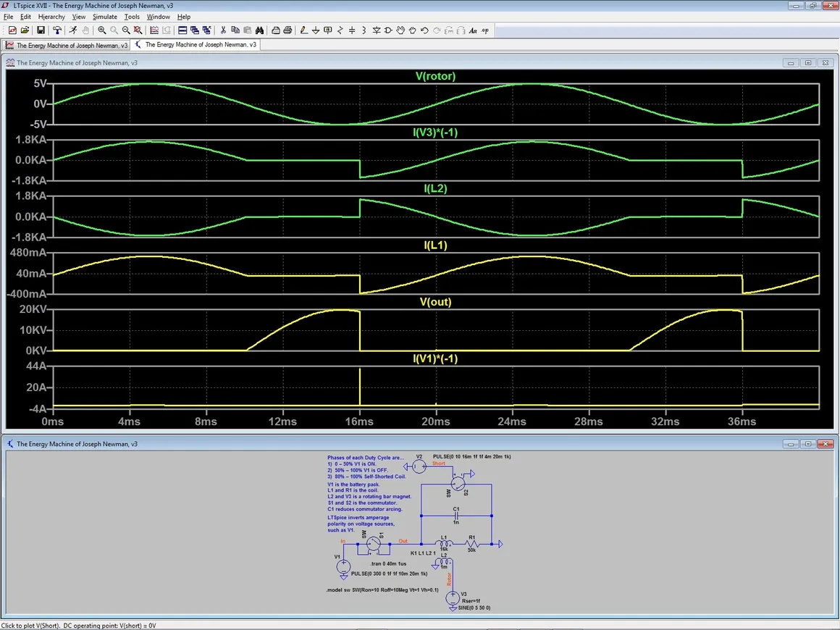Select the Text 'Aa' tool
Viewport: 840px width, 630px height.
click(x=473, y=30)
